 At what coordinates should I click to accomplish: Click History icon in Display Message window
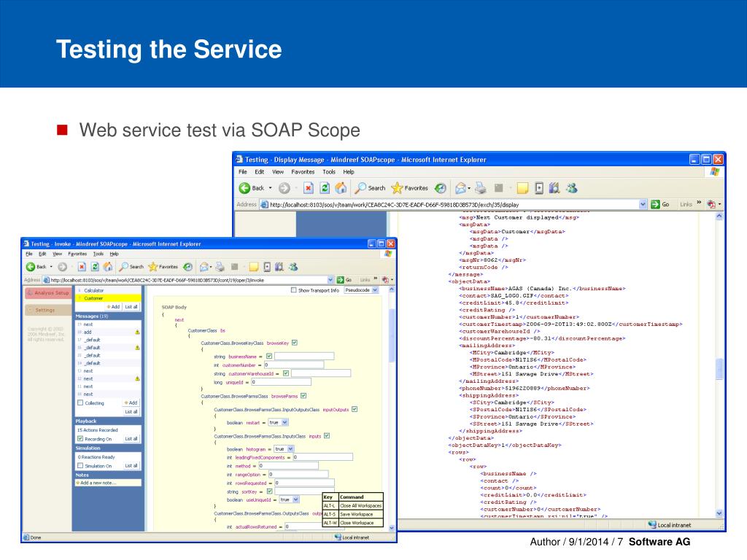pos(441,188)
